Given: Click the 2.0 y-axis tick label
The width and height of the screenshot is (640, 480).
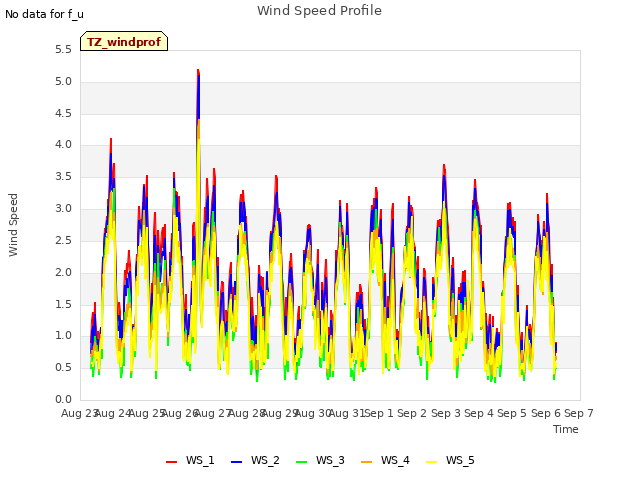Looking at the screenshot, I should [x=63, y=272].
